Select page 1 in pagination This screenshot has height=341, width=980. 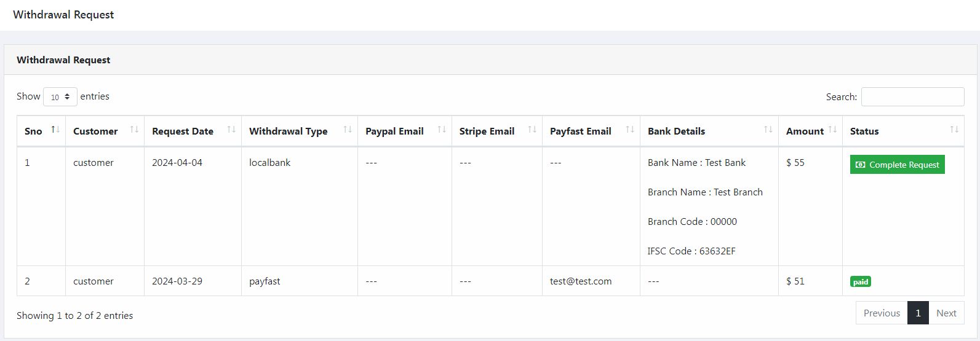point(918,313)
